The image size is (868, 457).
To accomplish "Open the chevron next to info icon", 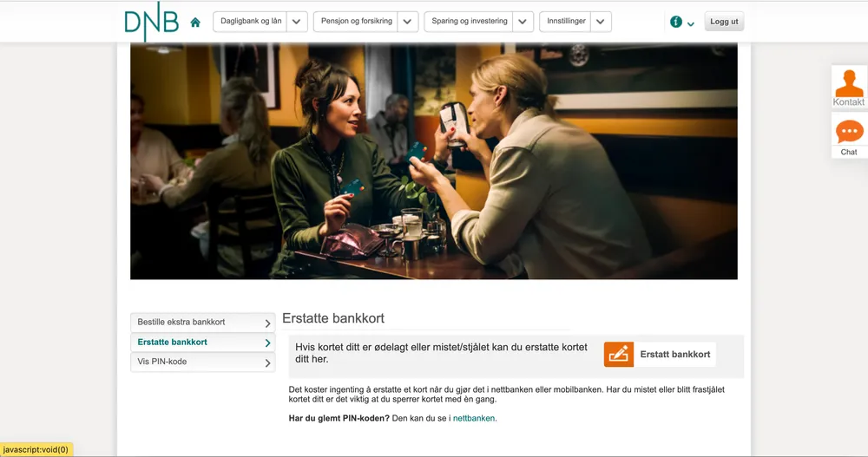I will [691, 23].
